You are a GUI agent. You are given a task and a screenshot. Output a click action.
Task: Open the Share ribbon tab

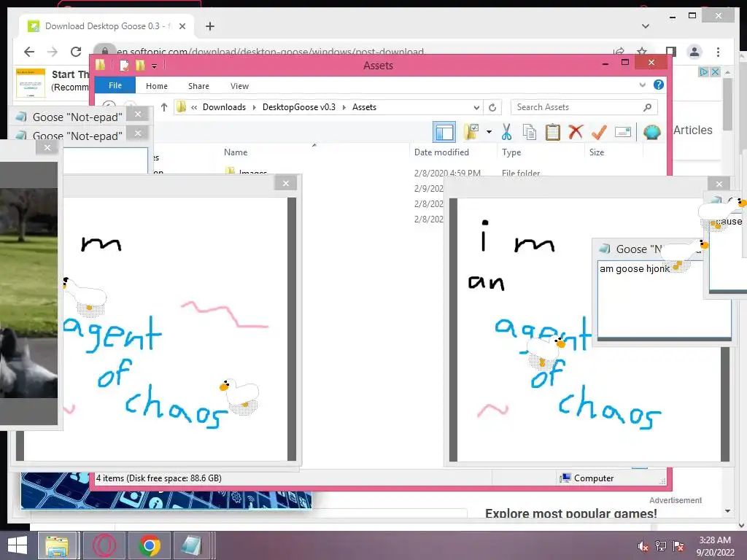click(x=198, y=86)
